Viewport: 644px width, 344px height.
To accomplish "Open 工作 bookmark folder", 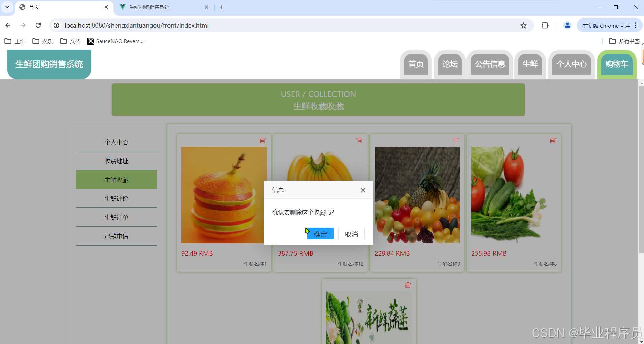I will (x=14, y=41).
